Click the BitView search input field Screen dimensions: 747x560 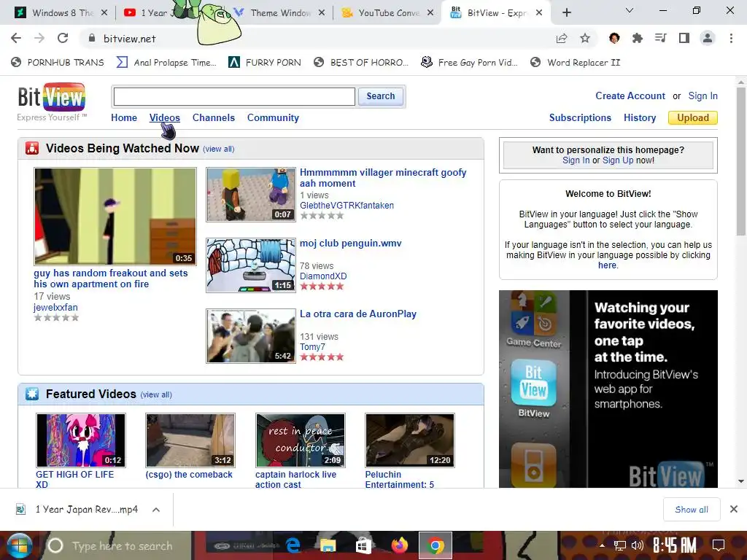[234, 96]
